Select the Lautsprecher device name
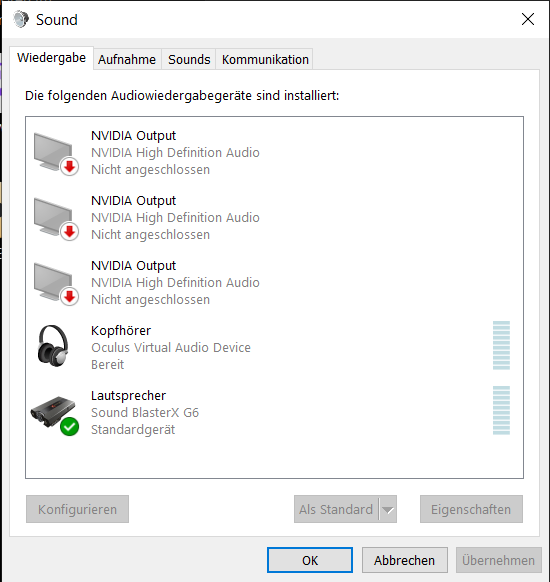The height and width of the screenshot is (582, 550). point(128,395)
